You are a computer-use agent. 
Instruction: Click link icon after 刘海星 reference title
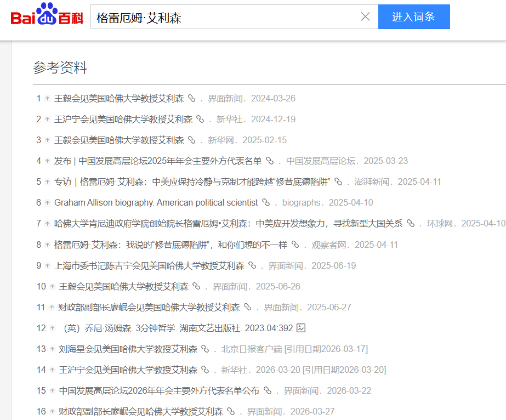(205, 349)
